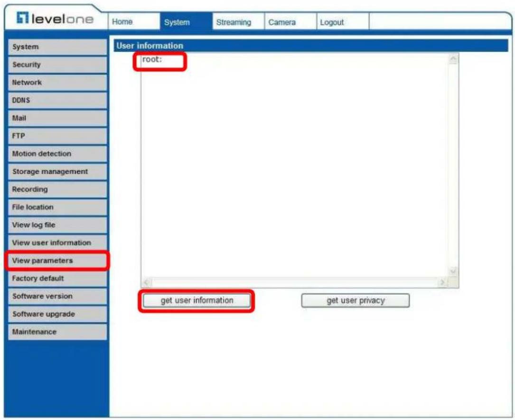515x420 pixels.
Task: Click the horizontal scroll left arrow
Action: point(147,282)
